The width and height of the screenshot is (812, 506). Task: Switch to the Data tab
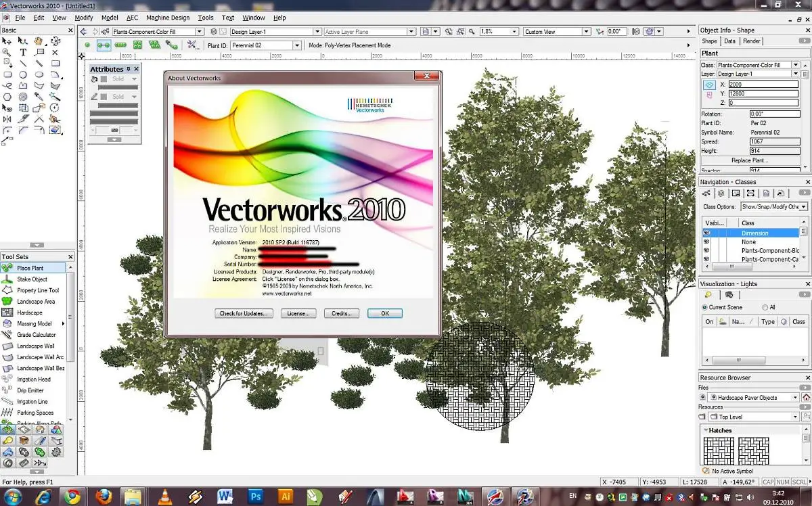click(x=729, y=41)
